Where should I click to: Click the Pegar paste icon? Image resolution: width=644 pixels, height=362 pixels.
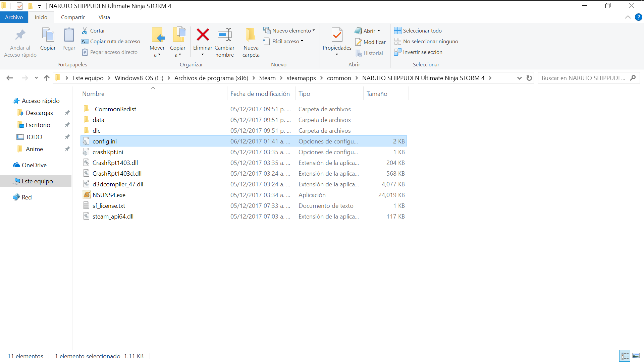pyautogui.click(x=69, y=35)
